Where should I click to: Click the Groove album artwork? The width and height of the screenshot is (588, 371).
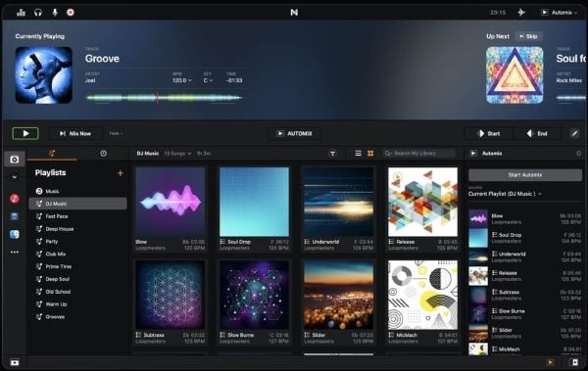coord(44,75)
